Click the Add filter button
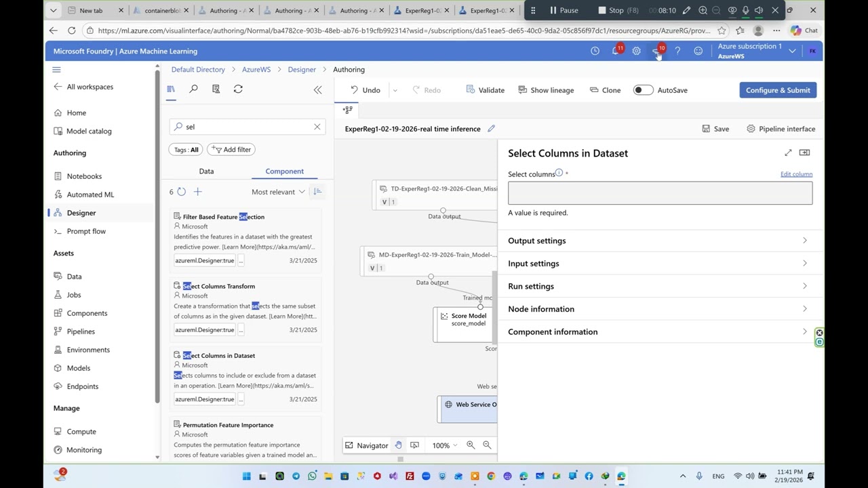Screen dimensions: 868x488 (231, 150)
